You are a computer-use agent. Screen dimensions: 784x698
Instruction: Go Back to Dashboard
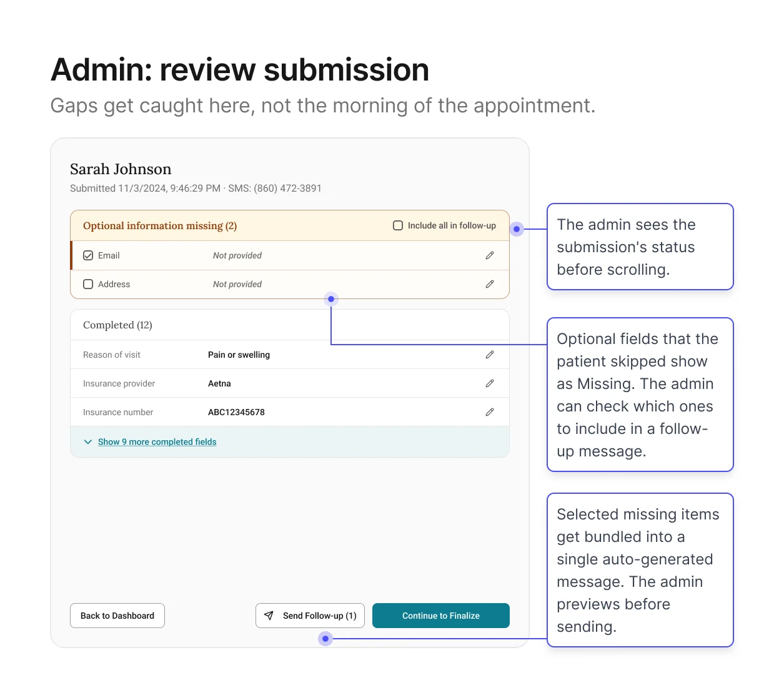coord(117,616)
